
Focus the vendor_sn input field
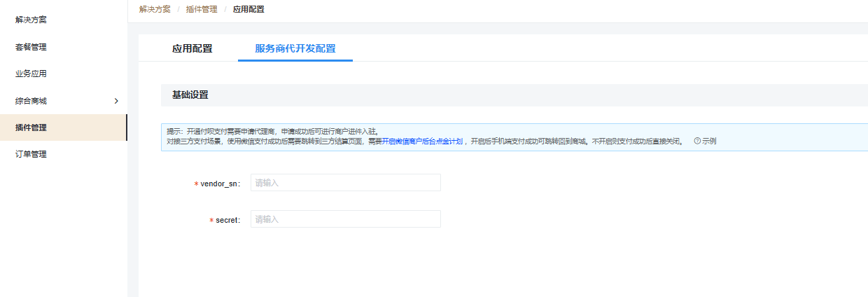click(345, 183)
